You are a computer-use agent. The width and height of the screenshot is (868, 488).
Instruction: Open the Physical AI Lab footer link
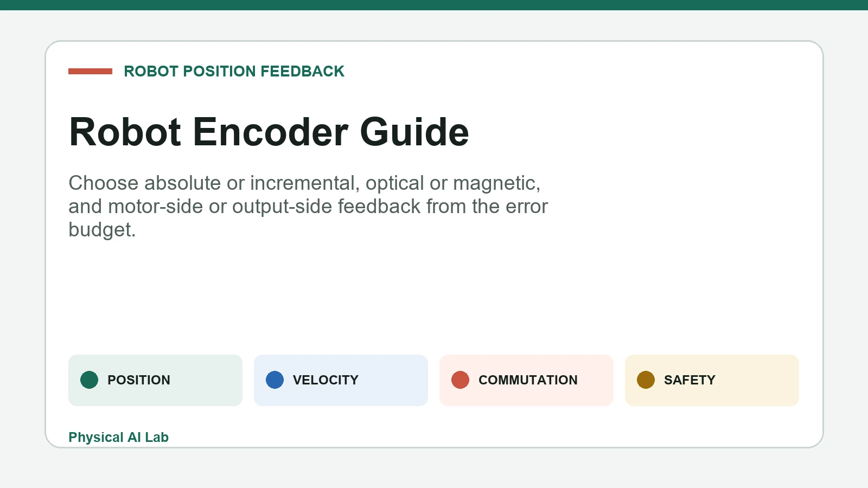click(x=118, y=437)
